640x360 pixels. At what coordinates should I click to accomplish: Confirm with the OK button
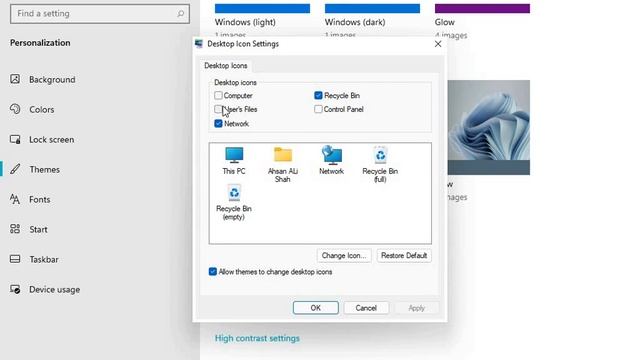[x=316, y=308]
